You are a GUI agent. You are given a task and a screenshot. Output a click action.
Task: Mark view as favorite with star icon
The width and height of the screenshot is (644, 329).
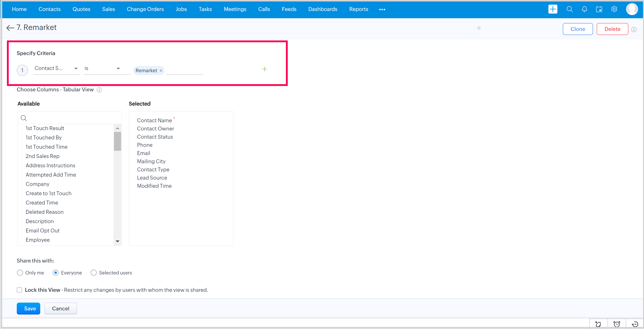(479, 28)
